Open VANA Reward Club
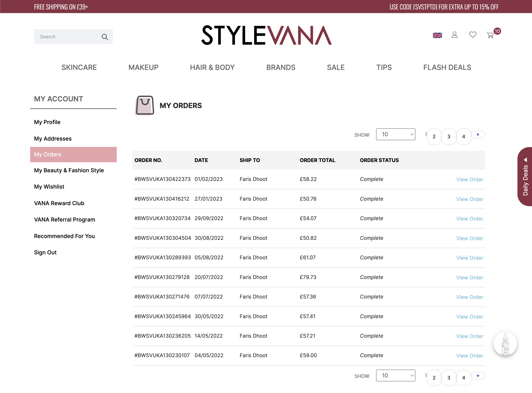 pos(59,203)
